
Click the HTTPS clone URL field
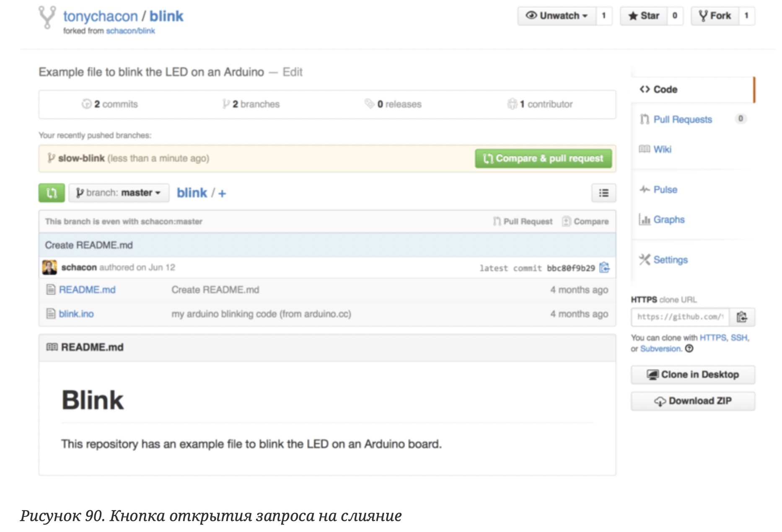(680, 317)
